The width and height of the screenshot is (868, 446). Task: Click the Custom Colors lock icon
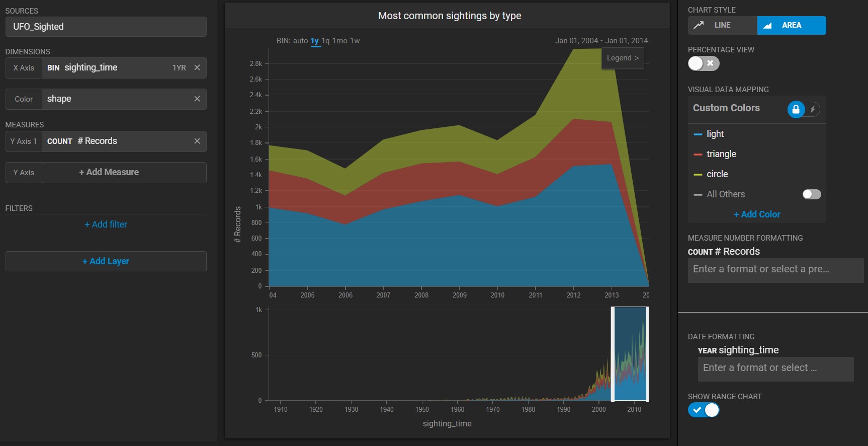pyautogui.click(x=796, y=109)
